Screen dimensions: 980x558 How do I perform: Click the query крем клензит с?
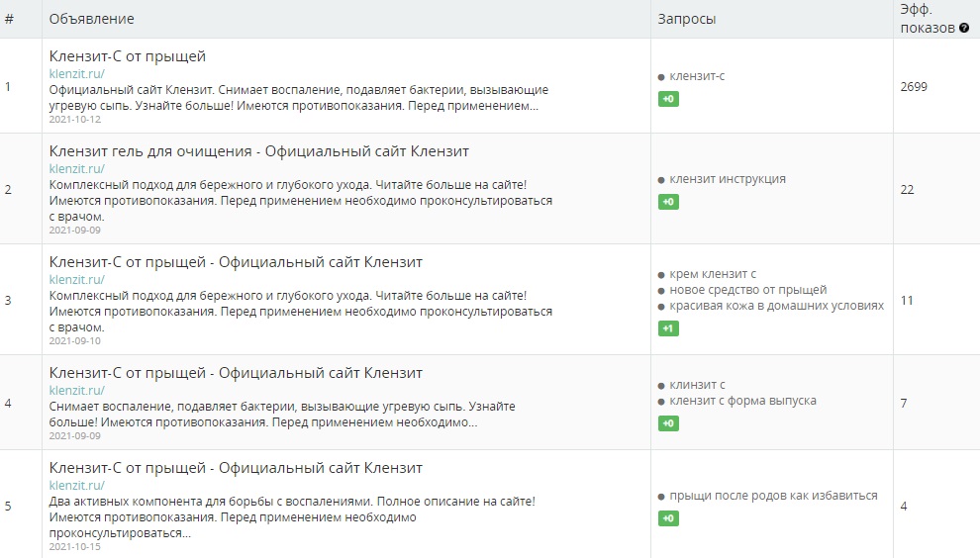713,274
